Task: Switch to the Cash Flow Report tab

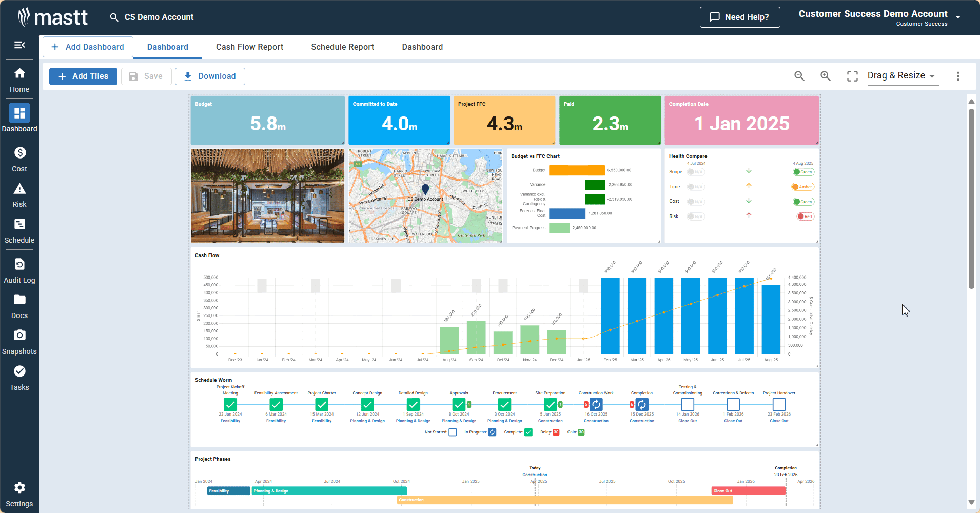Action: point(250,47)
